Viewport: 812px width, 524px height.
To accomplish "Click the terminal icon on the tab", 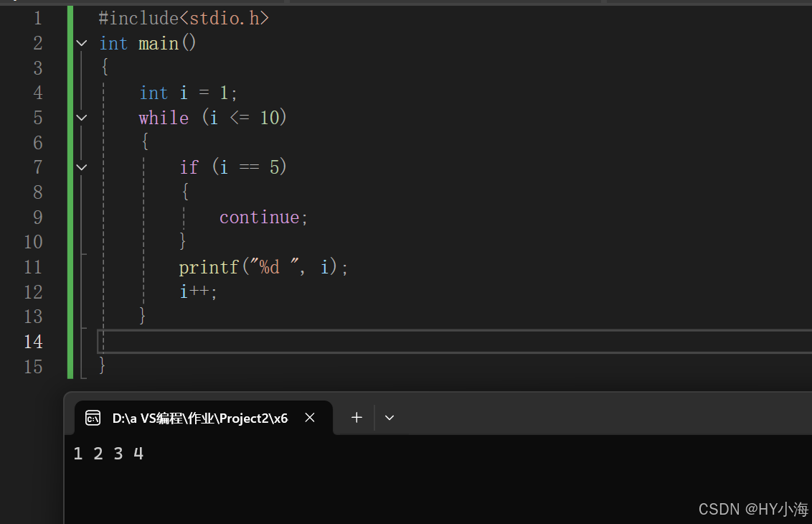I will coord(93,418).
